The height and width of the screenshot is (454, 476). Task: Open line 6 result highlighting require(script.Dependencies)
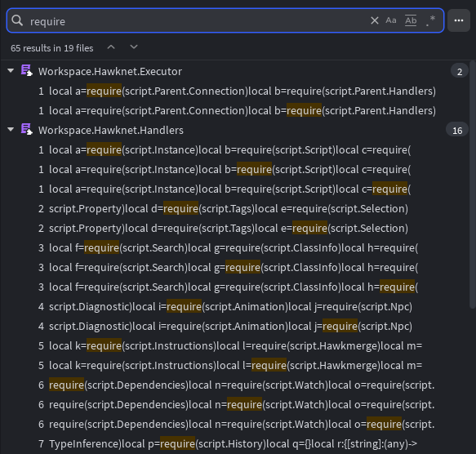coord(236,385)
